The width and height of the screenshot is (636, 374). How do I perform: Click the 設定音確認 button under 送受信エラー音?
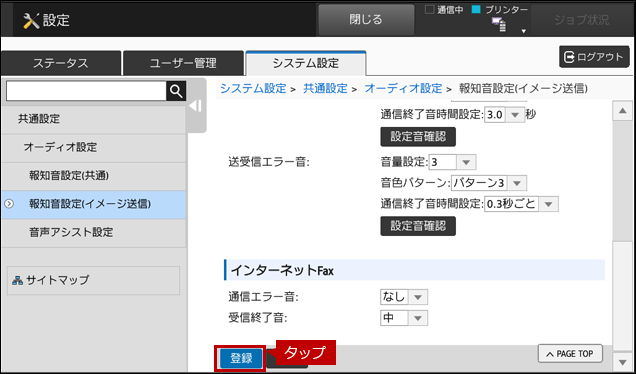[x=418, y=226]
